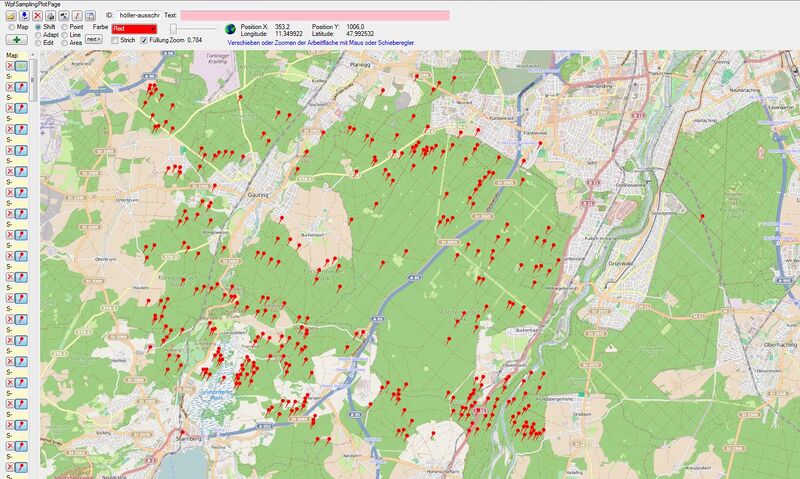Click the copy pages icon left of ID
The height and width of the screenshot is (479, 800).
tap(90, 16)
